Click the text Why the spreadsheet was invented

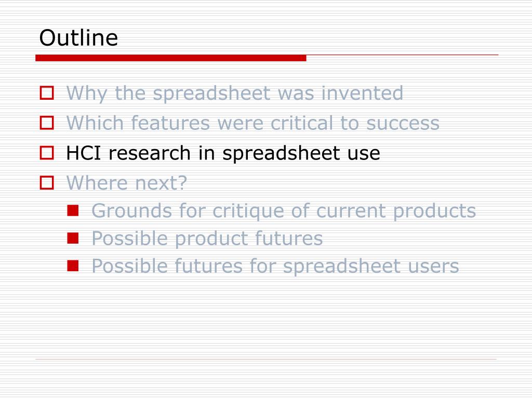point(235,94)
